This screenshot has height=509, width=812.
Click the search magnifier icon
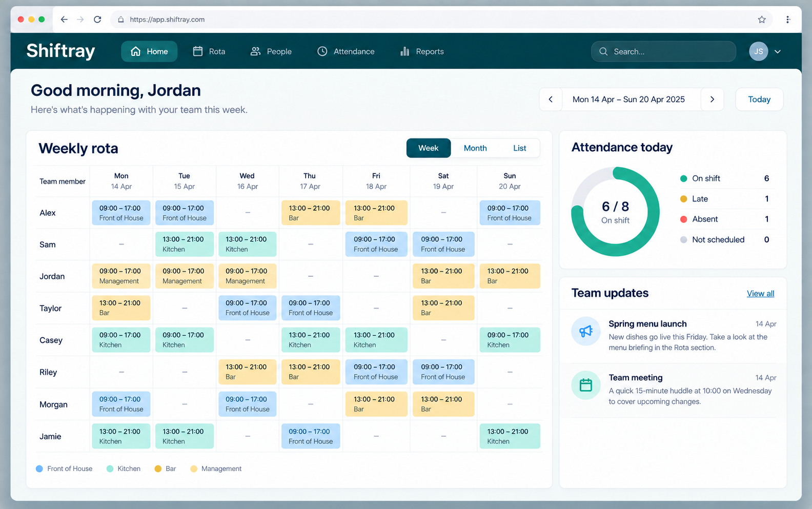[x=603, y=51]
